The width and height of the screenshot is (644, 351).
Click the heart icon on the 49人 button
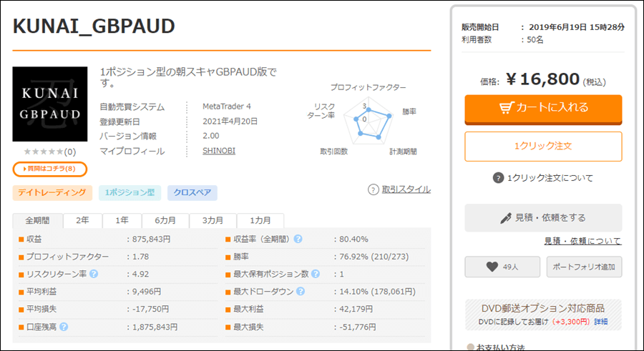pyautogui.click(x=492, y=267)
